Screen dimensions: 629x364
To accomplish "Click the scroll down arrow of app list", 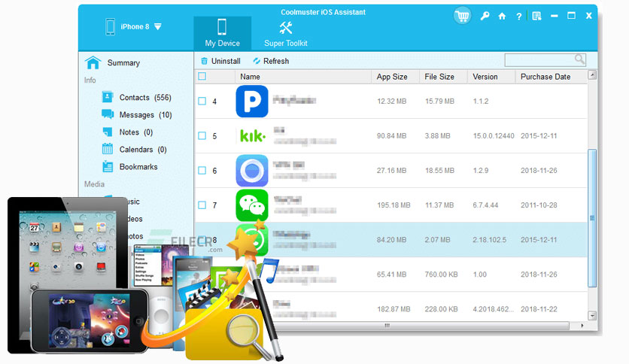I will [x=592, y=316].
